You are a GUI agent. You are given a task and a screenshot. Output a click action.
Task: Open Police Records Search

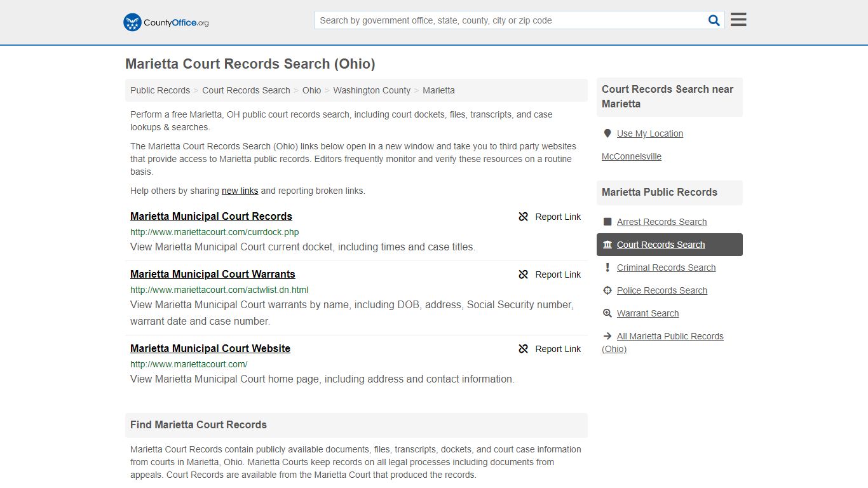662,290
